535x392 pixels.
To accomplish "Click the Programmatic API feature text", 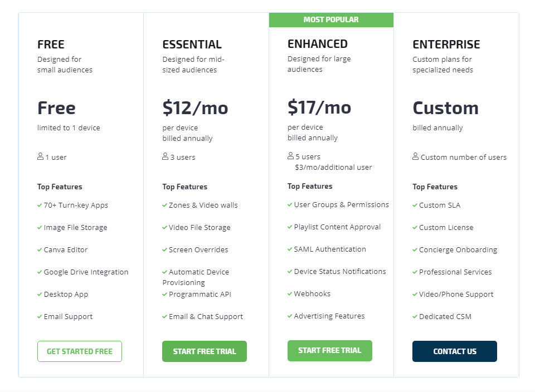I will click(200, 294).
